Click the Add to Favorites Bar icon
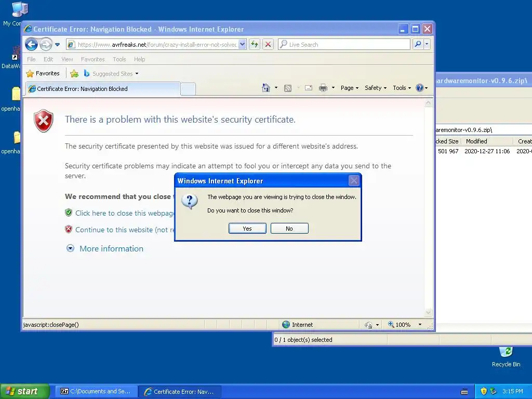 (74, 73)
